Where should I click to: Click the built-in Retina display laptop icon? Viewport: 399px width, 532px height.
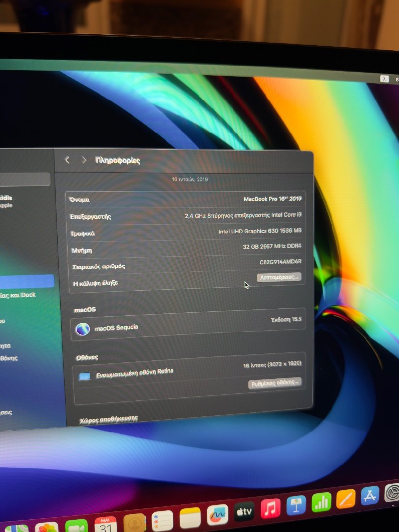pyautogui.click(x=85, y=376)
